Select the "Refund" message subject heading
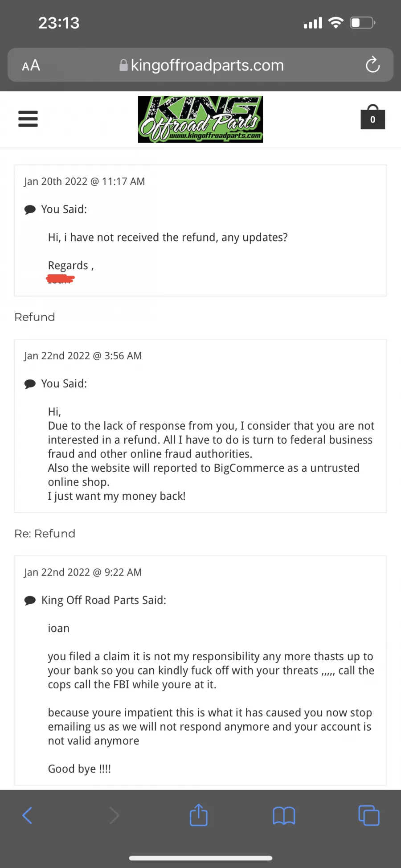This screenshot has height=868, width=401. [x=35, y=317]
